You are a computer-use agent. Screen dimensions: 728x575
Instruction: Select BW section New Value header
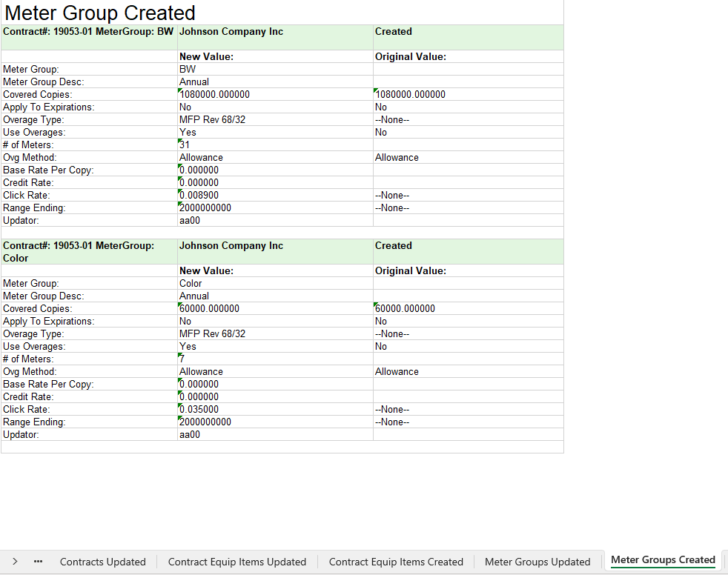(x=275, y=56)
